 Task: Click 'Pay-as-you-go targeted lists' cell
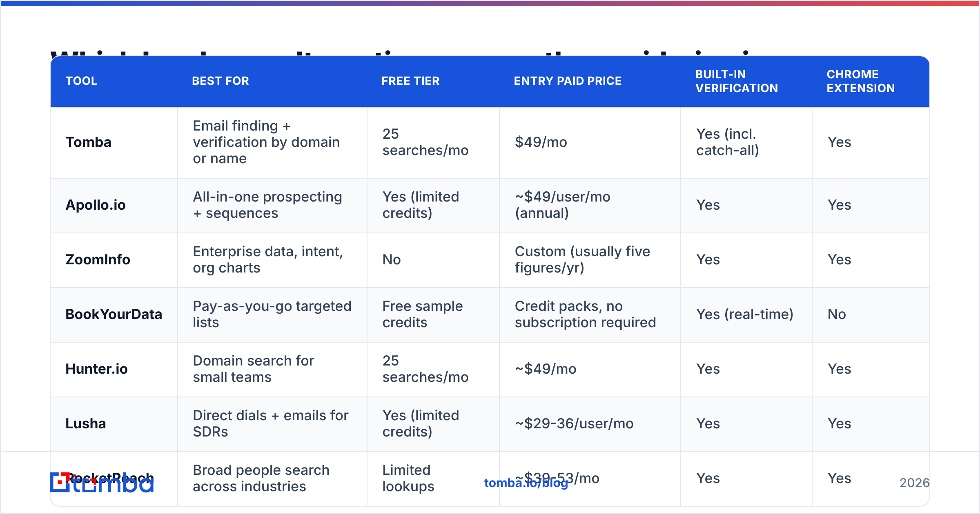click(x=272, y=314)
